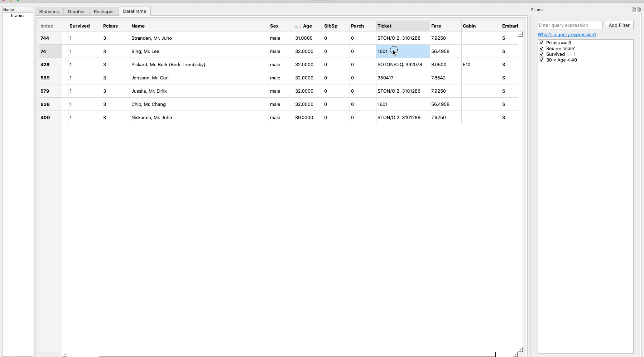Click the 'Jonsson, Mr. Carl' cell

pos(200,78)
